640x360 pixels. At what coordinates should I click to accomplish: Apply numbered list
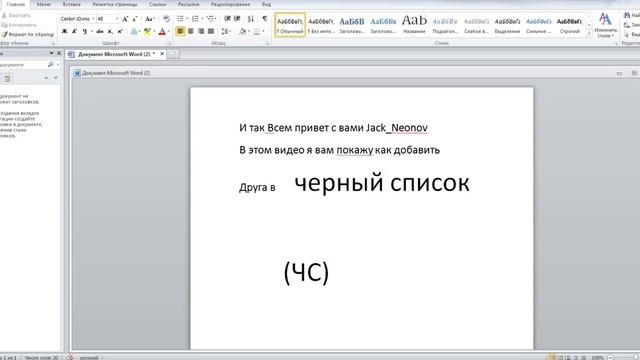click(x=195, y=19)
